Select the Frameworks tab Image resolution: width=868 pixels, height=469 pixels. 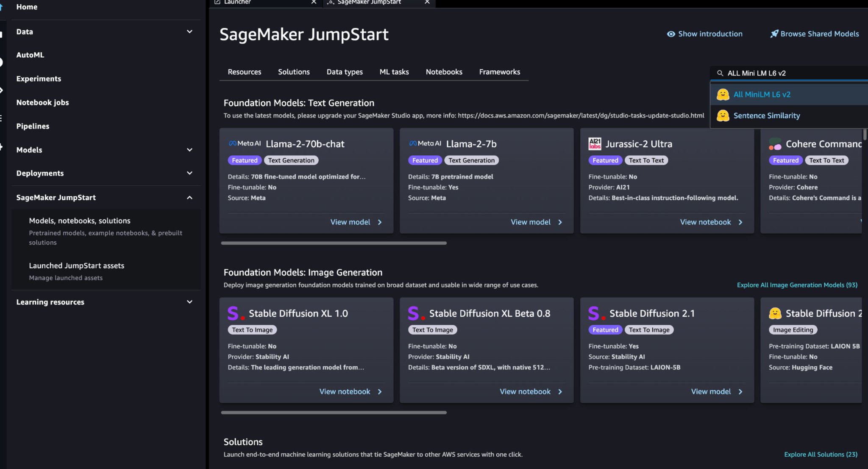(499, 72)
